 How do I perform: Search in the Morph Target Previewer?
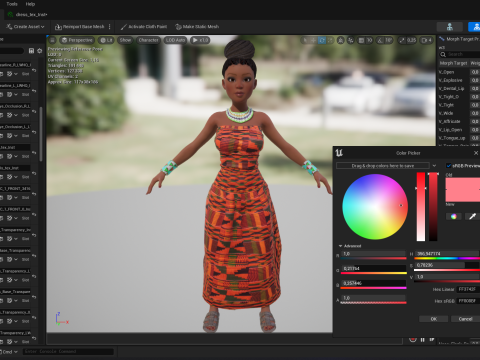pyautogui.click(x=460, y=54)
